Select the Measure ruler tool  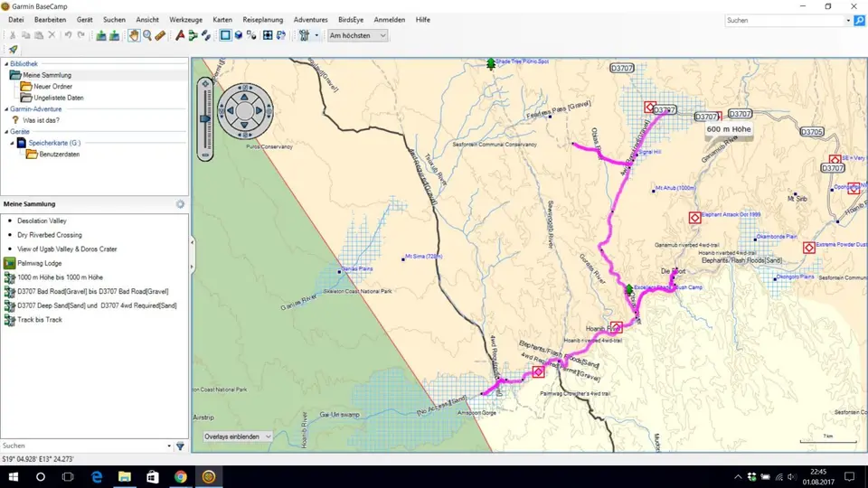160,35
